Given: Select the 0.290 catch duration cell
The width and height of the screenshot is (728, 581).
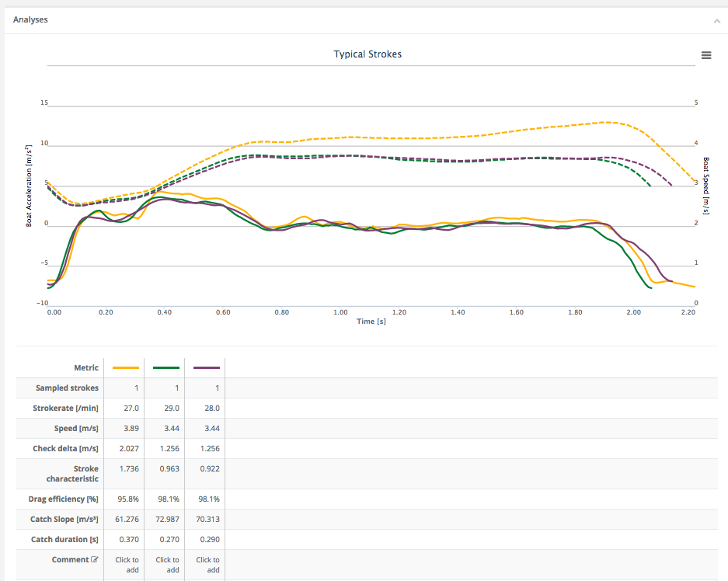Looking at the screenshot, I should 210,540.
